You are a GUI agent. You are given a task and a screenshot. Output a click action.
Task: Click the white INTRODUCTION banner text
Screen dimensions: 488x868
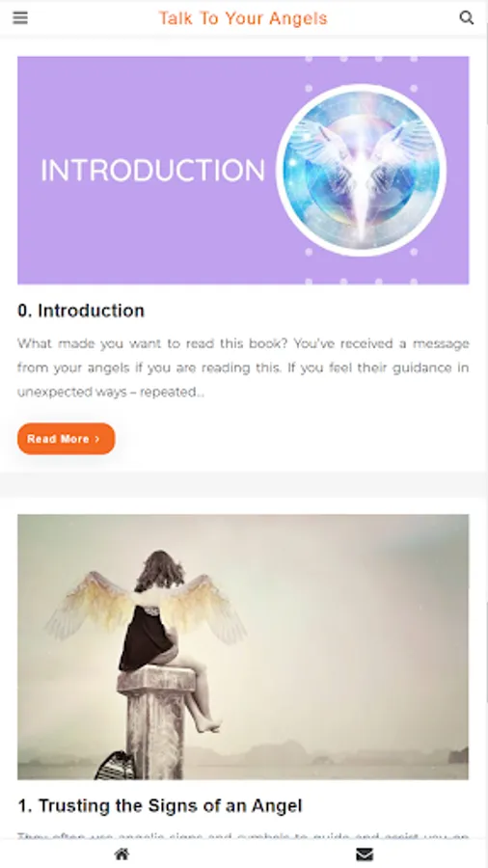(x=153, y=171)
